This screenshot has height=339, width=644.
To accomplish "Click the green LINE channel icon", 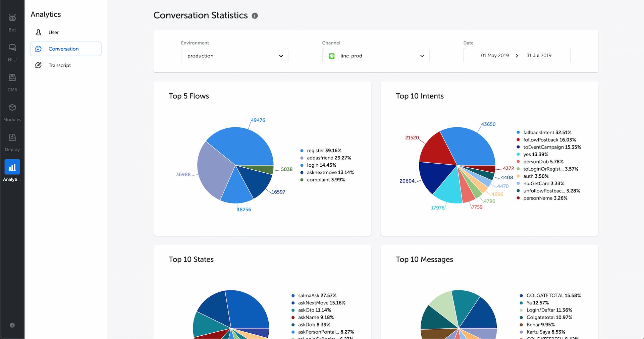I will [x=331, y=56].
